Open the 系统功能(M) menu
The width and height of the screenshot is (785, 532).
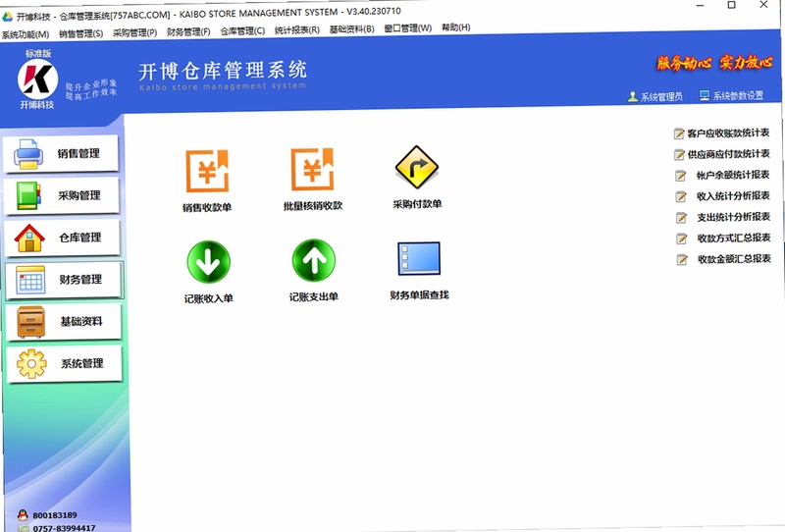click(x=26, y=34)
